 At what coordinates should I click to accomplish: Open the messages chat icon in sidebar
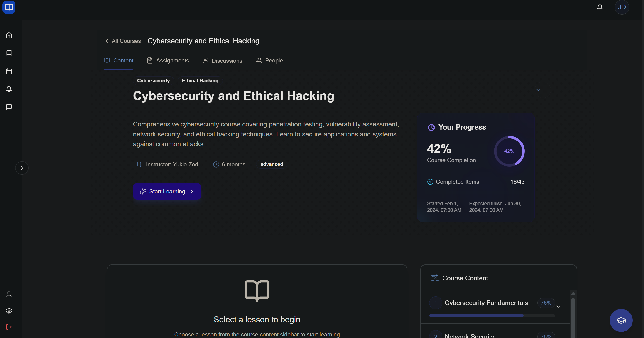tap(9, 107)
